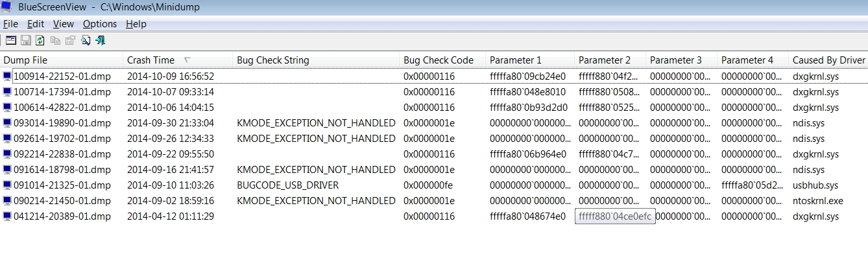Open the Properties toolbar icon

tap(70, 40)
